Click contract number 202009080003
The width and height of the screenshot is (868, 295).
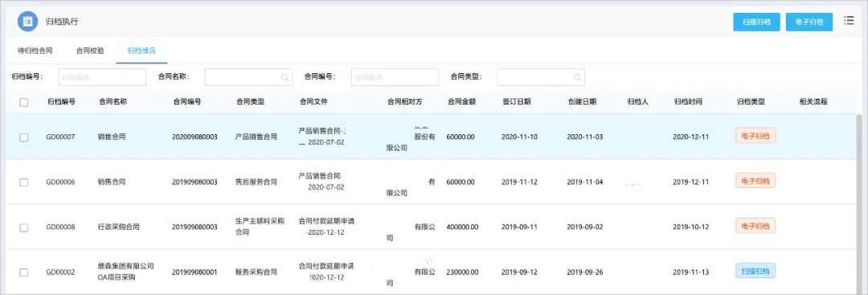click(x=194, y=137)
